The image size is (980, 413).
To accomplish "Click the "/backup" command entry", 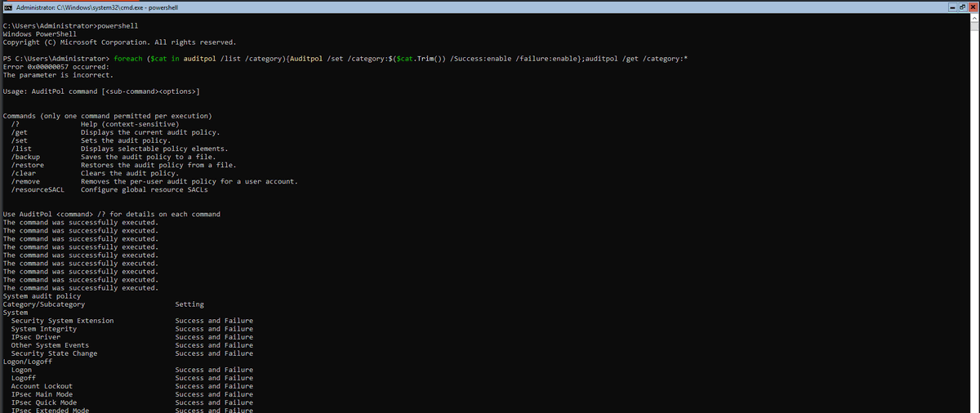I will click(26, 157).
